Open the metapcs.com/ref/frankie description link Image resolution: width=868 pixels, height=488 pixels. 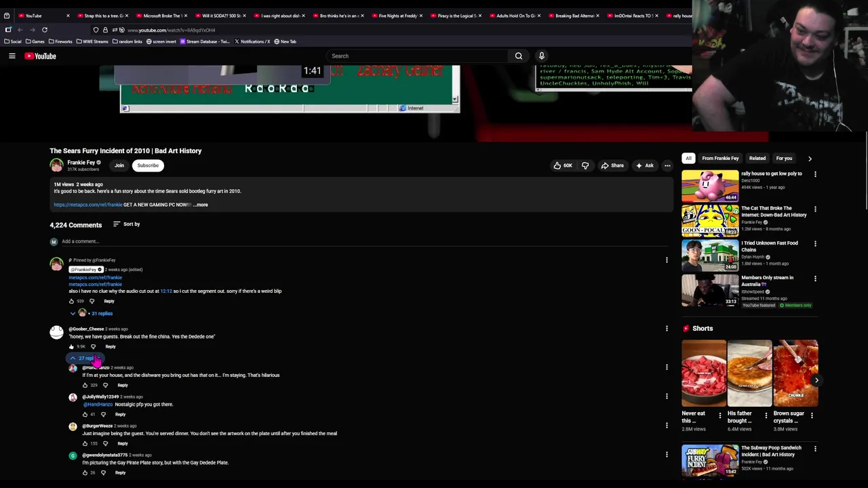click(x=88, y=205)
